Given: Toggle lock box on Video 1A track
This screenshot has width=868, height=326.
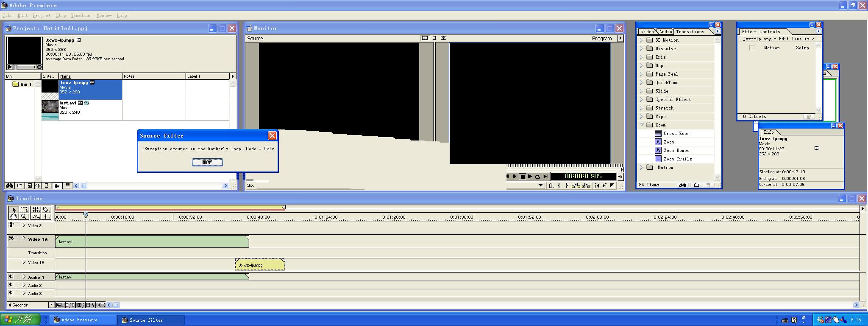Looking at the screenshot, I should pyautogui.click(x=18, y=239).
